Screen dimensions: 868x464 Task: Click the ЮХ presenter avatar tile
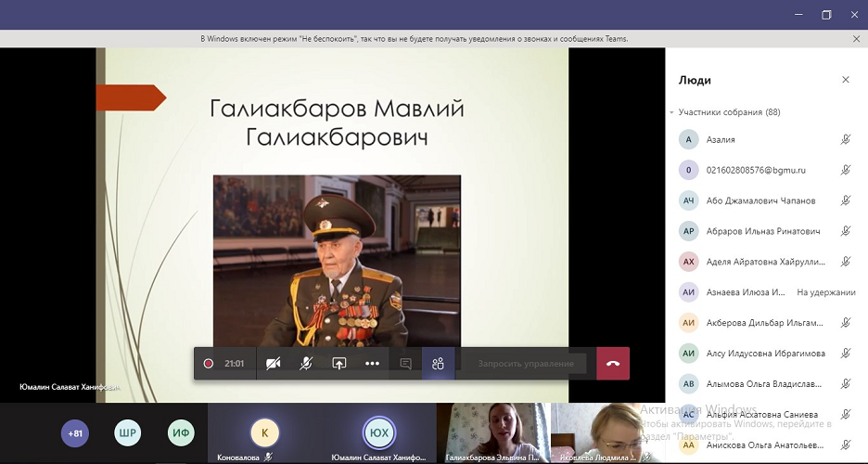pyautogui.click(x=379, y=433)
